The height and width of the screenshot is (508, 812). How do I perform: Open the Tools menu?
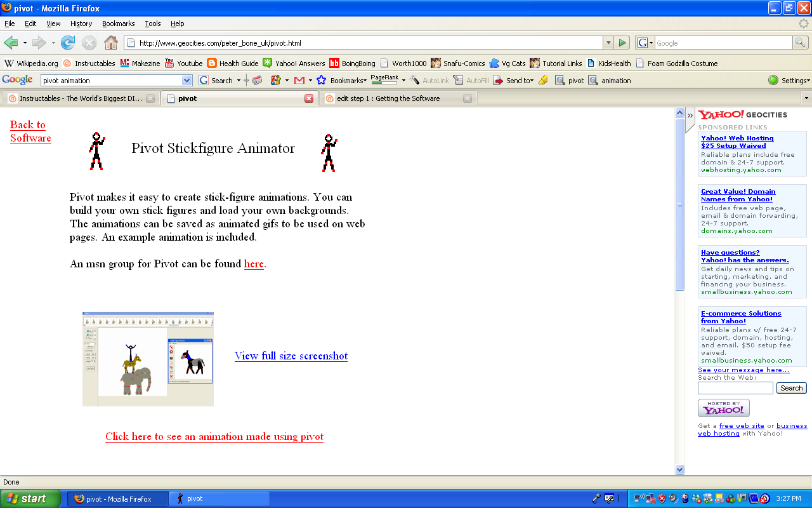pyautogui.click(x=153, y=23)
